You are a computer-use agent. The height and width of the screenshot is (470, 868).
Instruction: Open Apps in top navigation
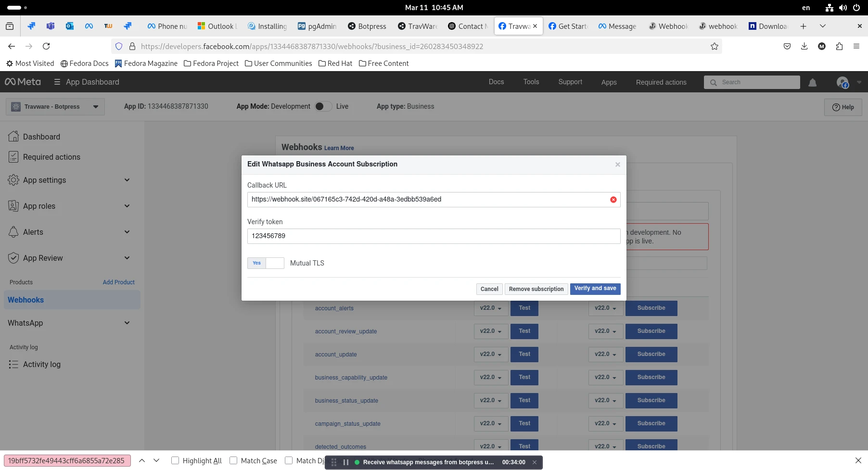pyautogui.click(x=609, y=82)
